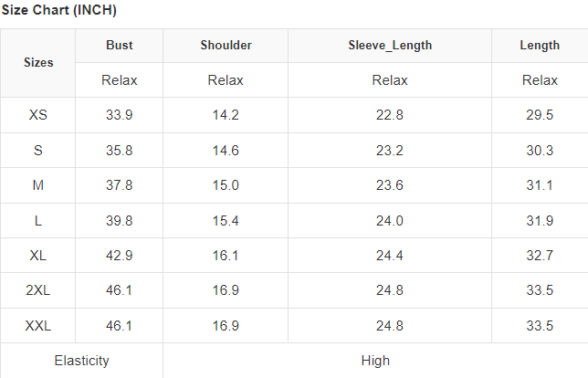Click the Length column header
The image size is (588, 378).
point(540,45)
